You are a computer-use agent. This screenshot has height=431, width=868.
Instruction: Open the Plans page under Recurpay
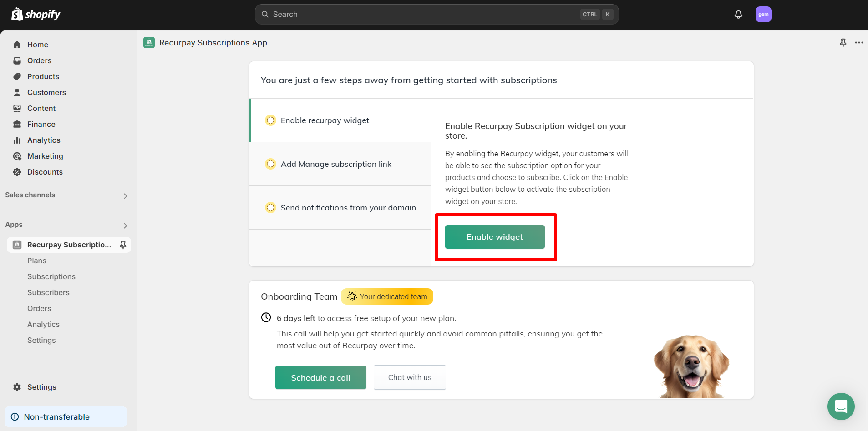(x=36, y=260)
